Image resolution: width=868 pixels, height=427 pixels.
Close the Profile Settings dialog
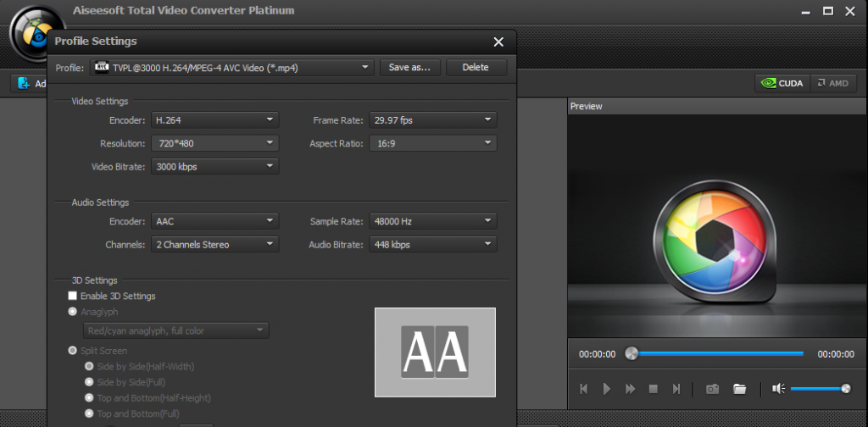[498, 42]
